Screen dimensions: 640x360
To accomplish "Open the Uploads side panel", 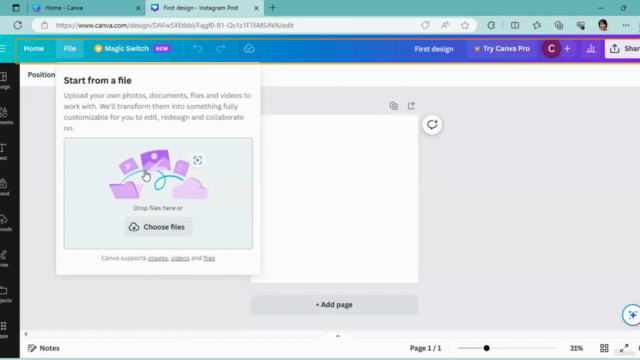I will tap(4, 223).
